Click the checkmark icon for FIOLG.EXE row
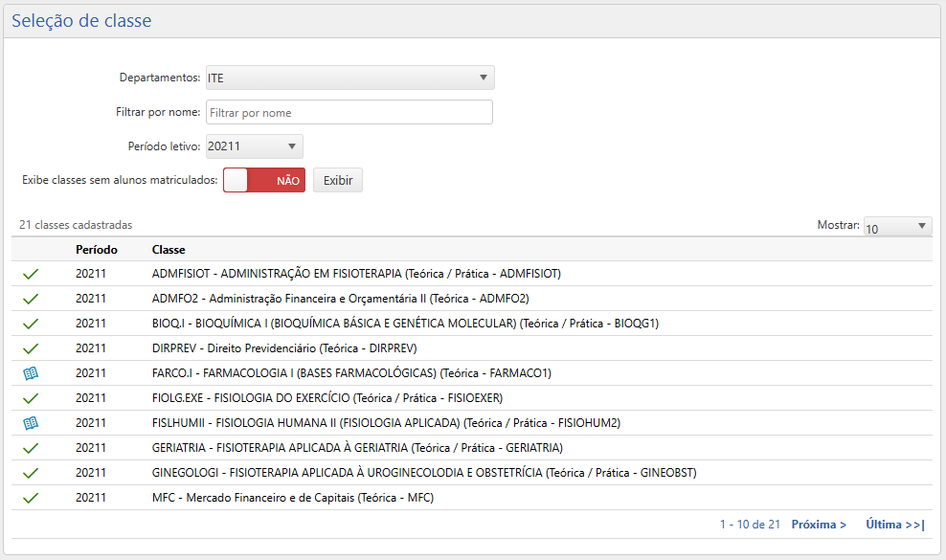The image size is (946, 560). point(31,398)
